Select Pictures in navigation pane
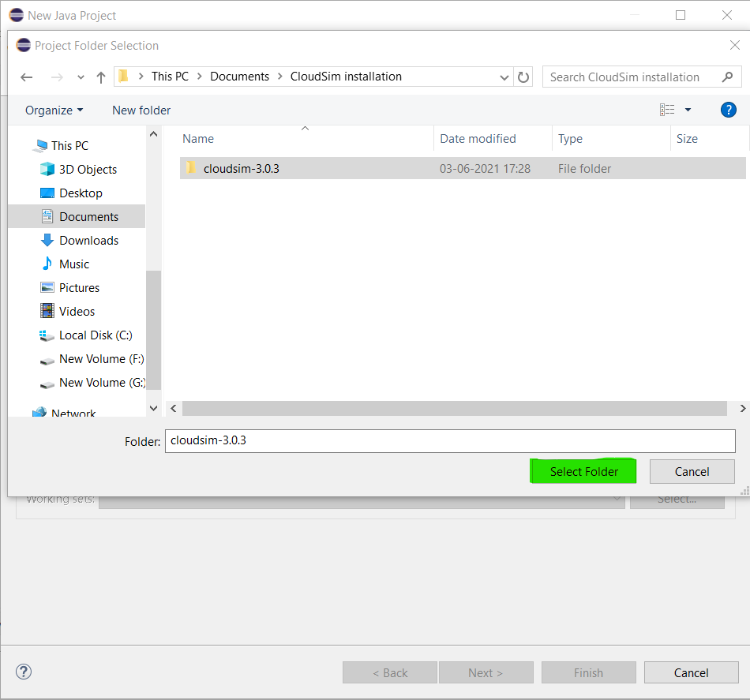 point(80,288)
